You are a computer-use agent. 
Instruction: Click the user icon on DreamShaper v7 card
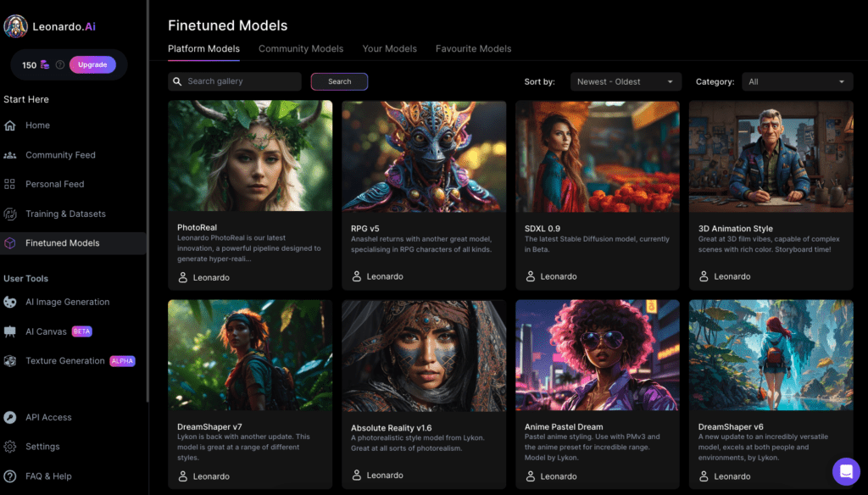tap(183, 476)
